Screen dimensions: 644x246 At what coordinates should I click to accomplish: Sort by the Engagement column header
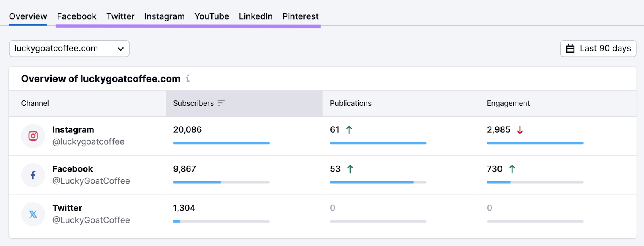tap(508, 103)
